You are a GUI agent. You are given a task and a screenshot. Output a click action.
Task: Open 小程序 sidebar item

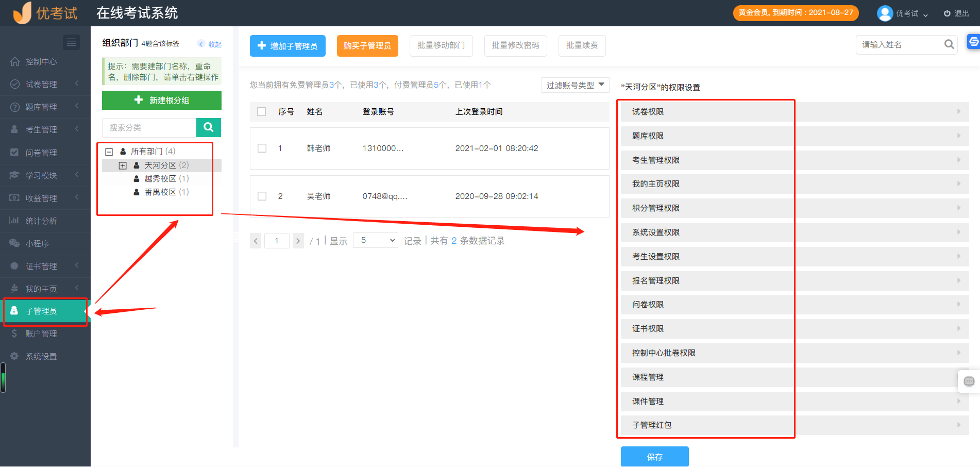coord(45,243)
